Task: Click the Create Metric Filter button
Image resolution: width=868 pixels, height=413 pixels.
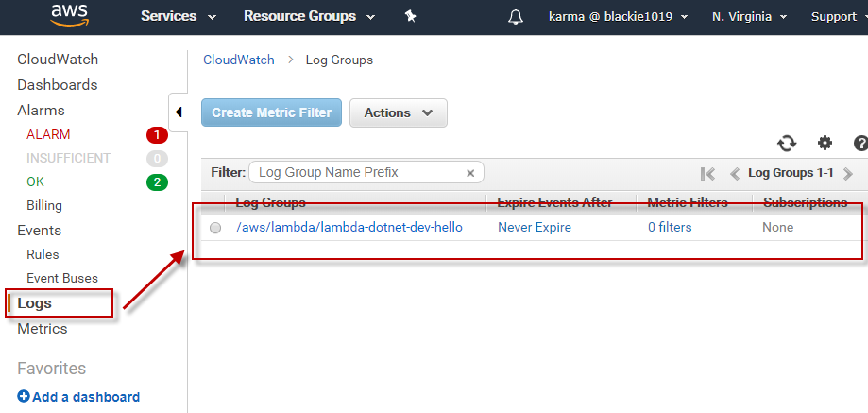Action: (271, 112)
